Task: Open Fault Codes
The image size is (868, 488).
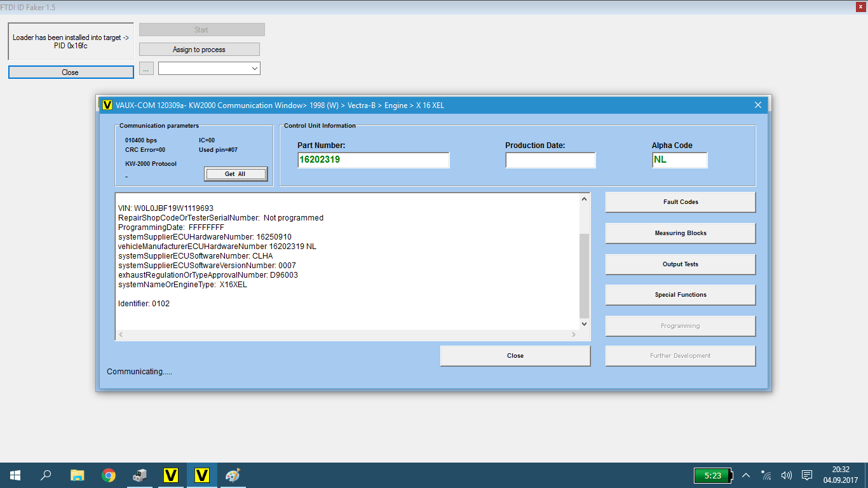Action: [680, 202]
